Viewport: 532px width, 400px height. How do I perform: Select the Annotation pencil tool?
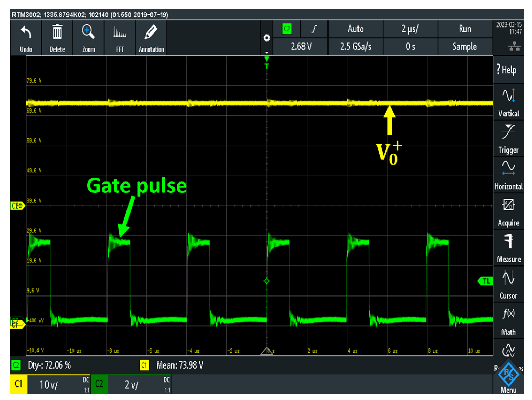coord(151,32)
